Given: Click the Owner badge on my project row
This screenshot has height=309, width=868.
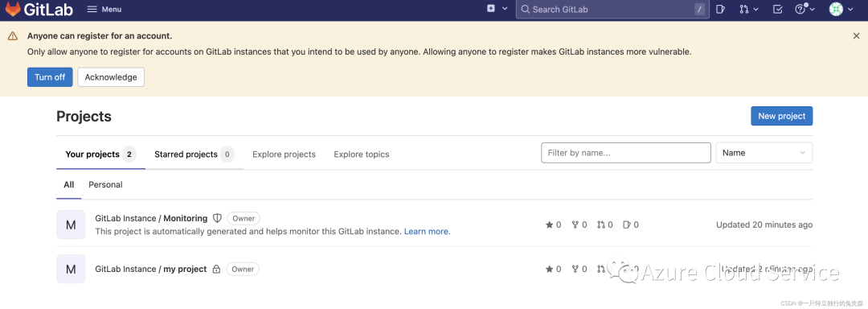Looking at the screenshot, I should coord(243,269).
